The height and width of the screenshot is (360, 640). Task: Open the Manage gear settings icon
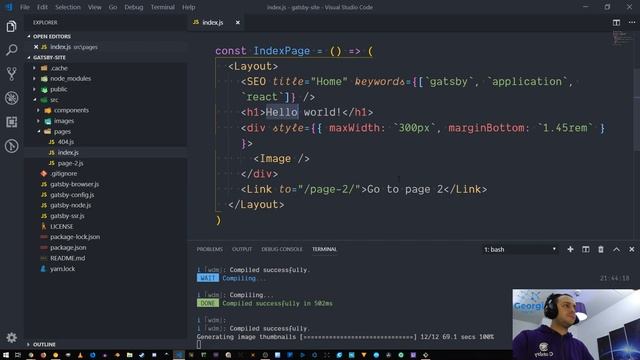coord(11,337)
